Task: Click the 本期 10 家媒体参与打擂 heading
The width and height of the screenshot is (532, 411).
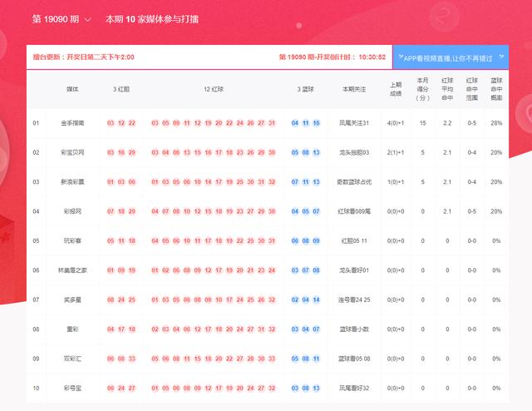Action: 152,19
